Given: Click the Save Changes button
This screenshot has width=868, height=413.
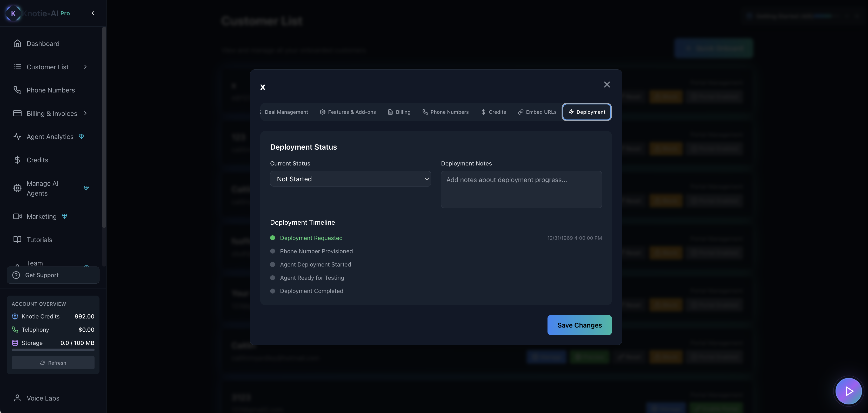Looking at the screenshot, I should (579, 325).
